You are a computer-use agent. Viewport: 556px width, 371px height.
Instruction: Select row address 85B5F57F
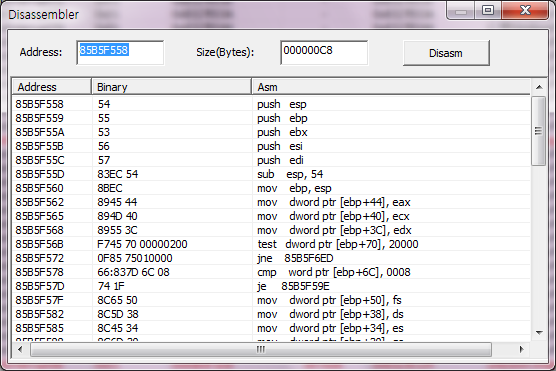click(x=39, y=300)
